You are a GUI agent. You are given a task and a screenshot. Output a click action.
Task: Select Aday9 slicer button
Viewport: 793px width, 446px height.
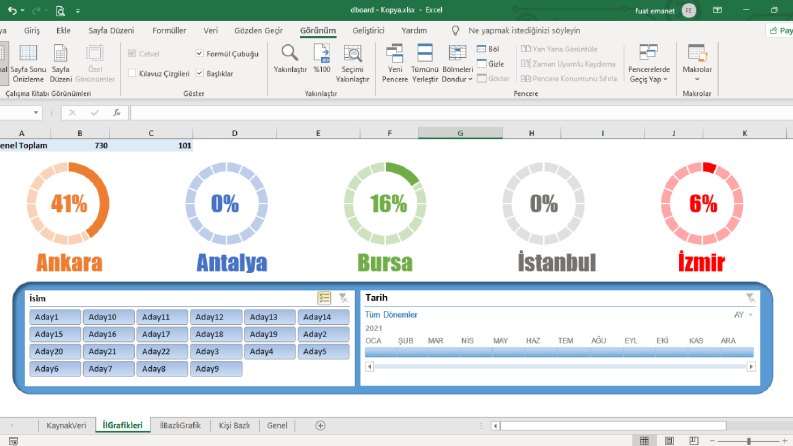tap(216, 369)
